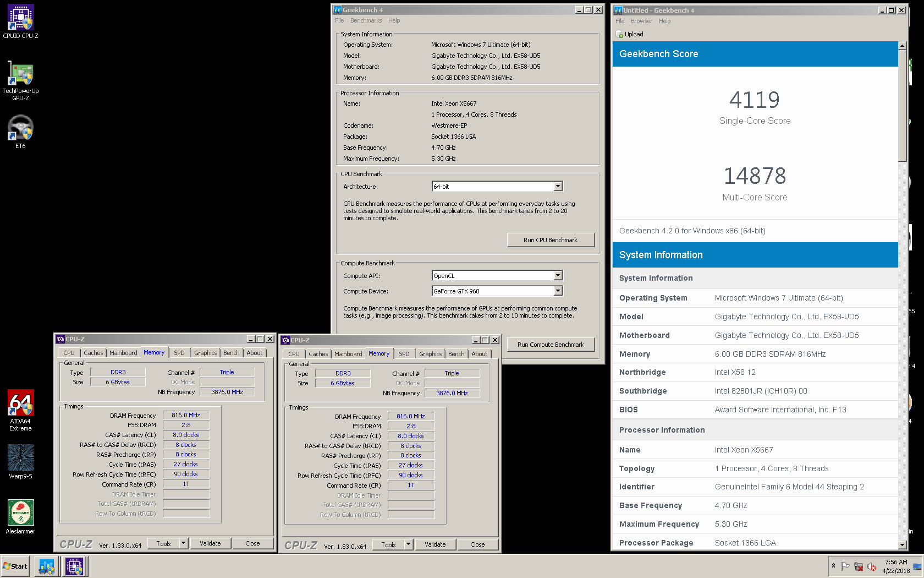The image size is (924, 578).
Task: Open the CPUID CPU-Z desktop shortcut
Action: tap(20, 21)
